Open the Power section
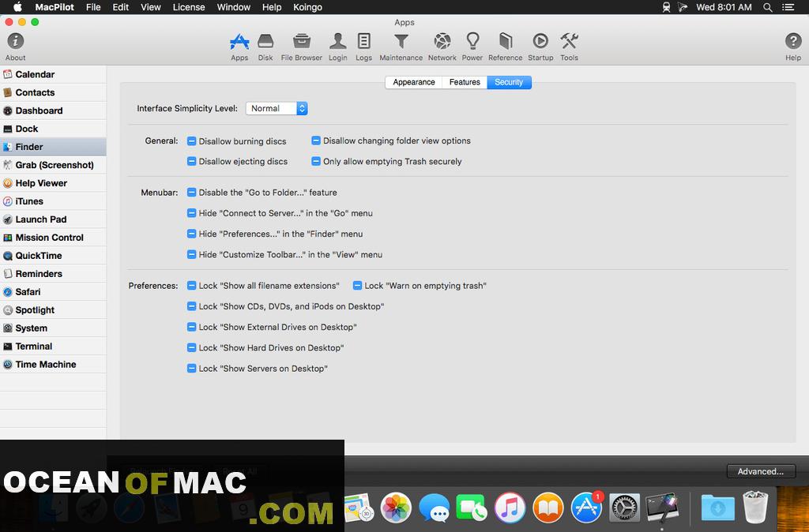The height and width of the screenshot is (532, 809). [472, 47]
